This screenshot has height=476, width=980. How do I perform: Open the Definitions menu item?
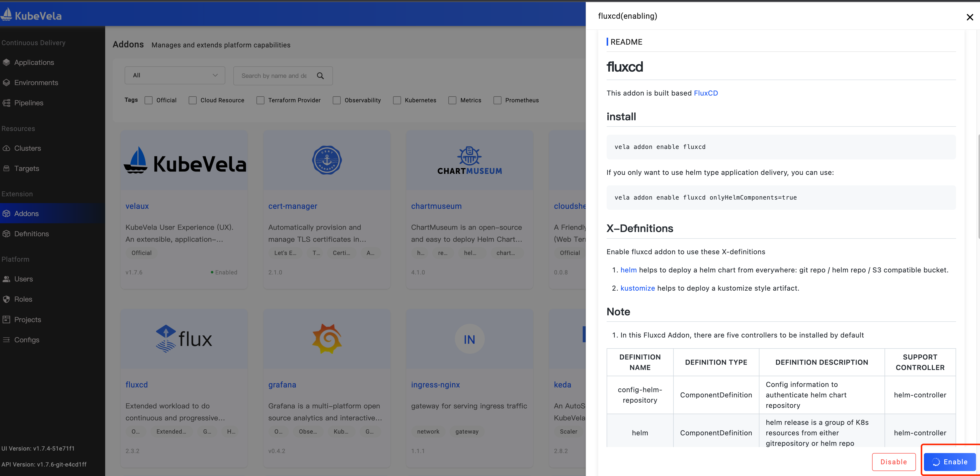click(31, 234)
